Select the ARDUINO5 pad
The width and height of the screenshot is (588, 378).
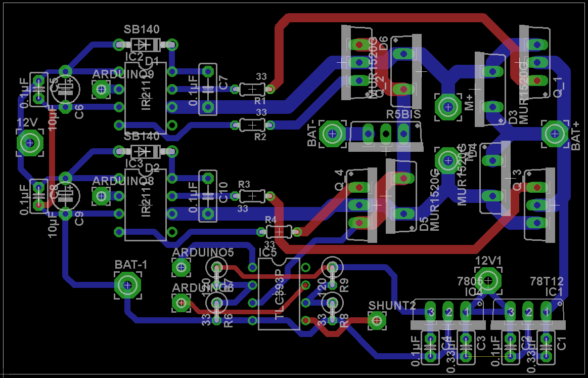(x=181, y=268)
